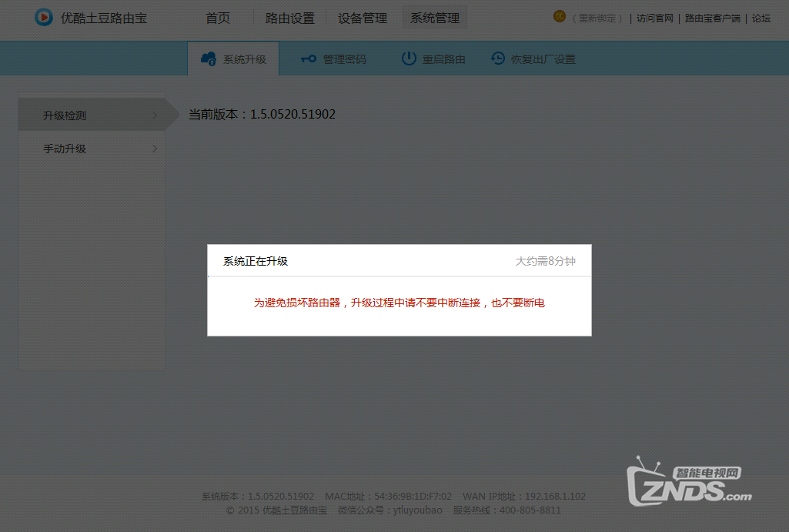This screenshot has height=532, width=789.
Task: Click the progress bar in the upgrade dialog
Action: [399, 276]
